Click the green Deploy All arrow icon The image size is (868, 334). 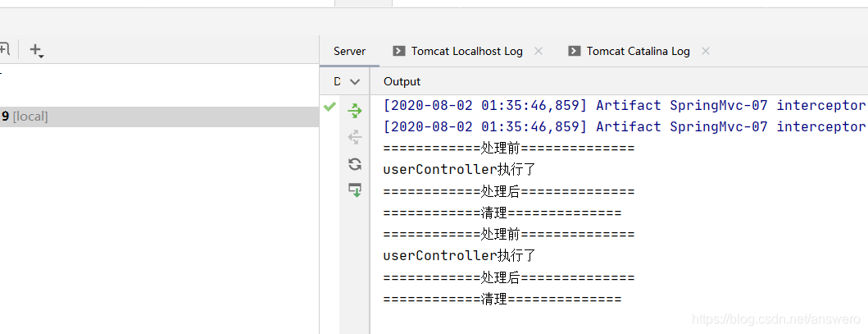(x=355, y=112)
